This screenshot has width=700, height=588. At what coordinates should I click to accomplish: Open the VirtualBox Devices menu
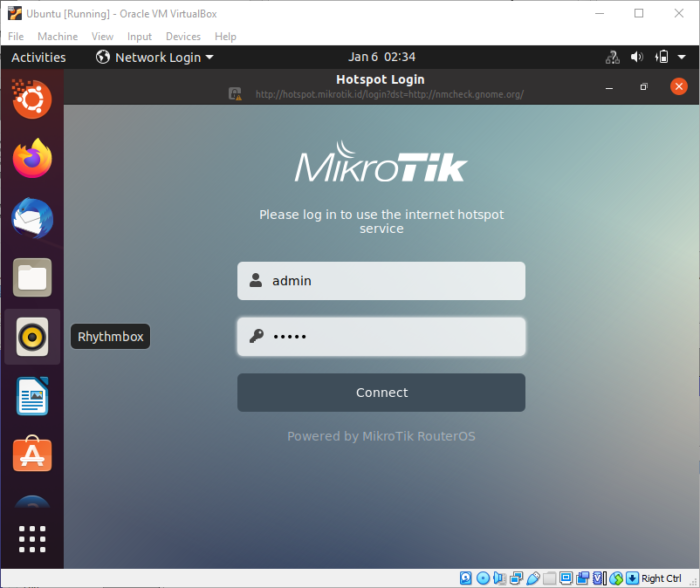[183, 36]
